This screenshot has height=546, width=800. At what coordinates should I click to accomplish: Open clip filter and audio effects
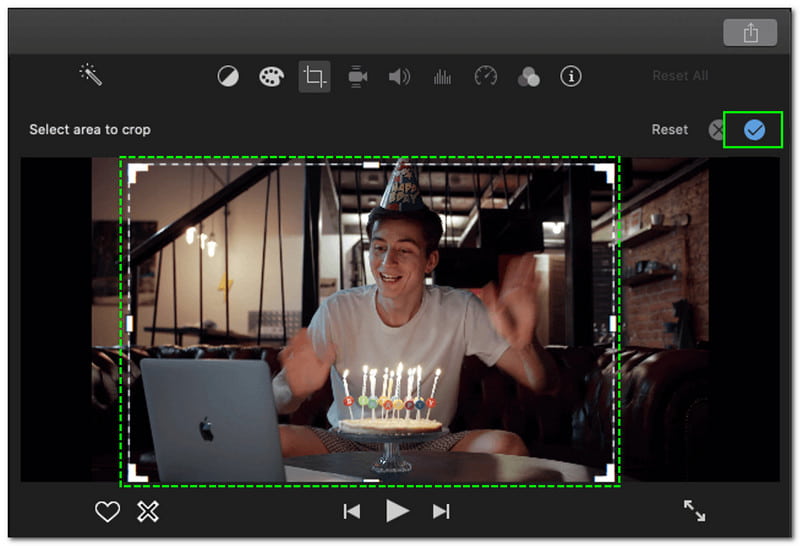(529, 77)
